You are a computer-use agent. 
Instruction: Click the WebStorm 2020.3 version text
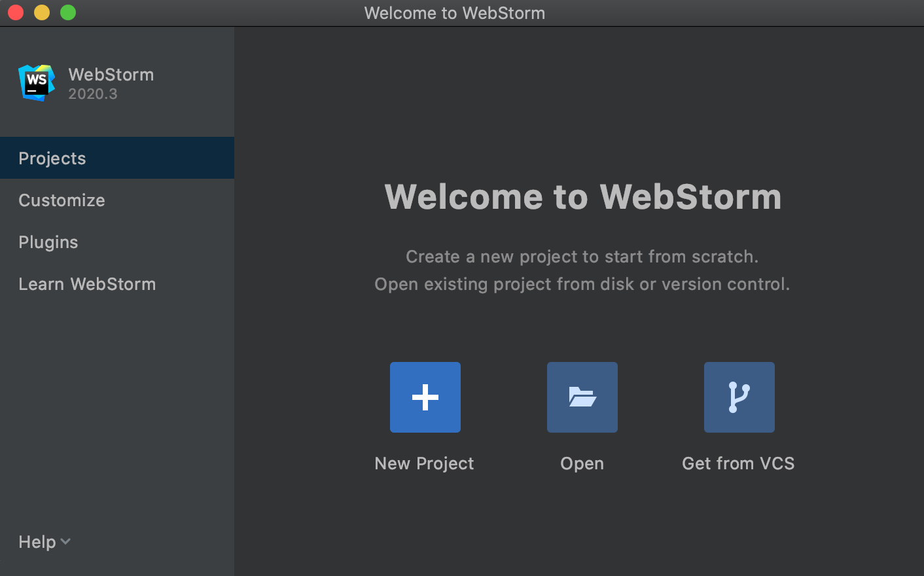pos(93,94)
